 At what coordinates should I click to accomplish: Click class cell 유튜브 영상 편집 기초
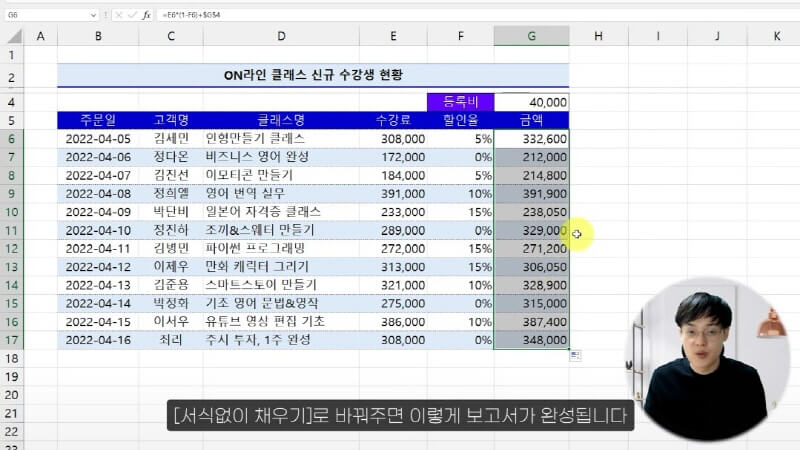(281, 322)
